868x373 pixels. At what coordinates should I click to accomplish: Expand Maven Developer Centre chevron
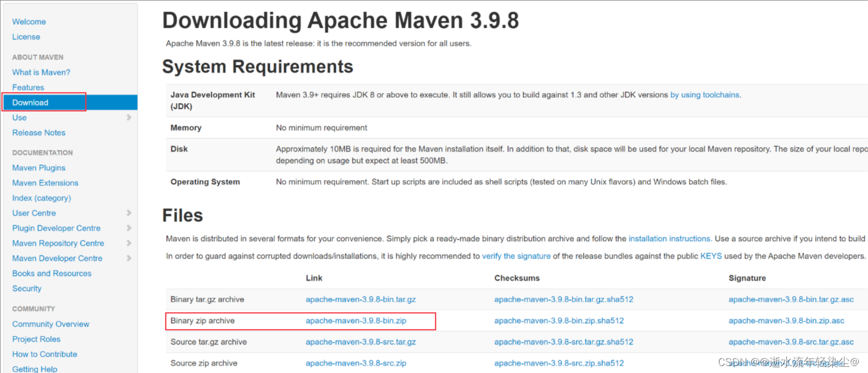pos(129,258)
